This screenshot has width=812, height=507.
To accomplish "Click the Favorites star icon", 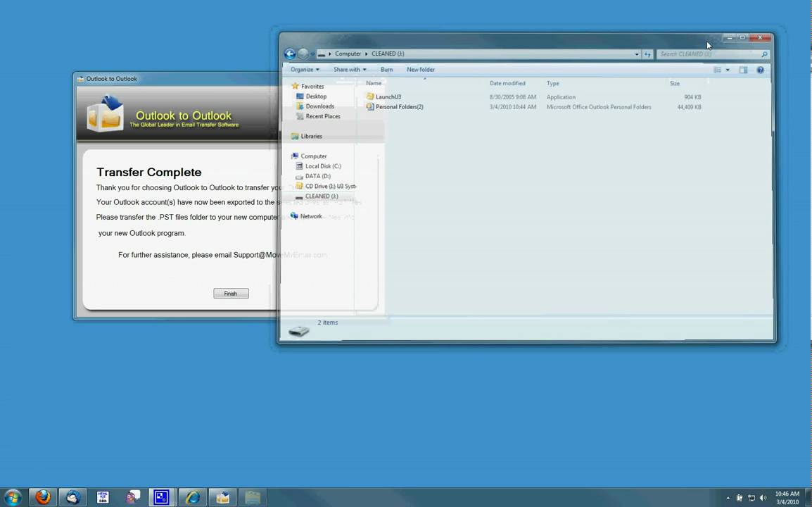I will pos(296,86).
